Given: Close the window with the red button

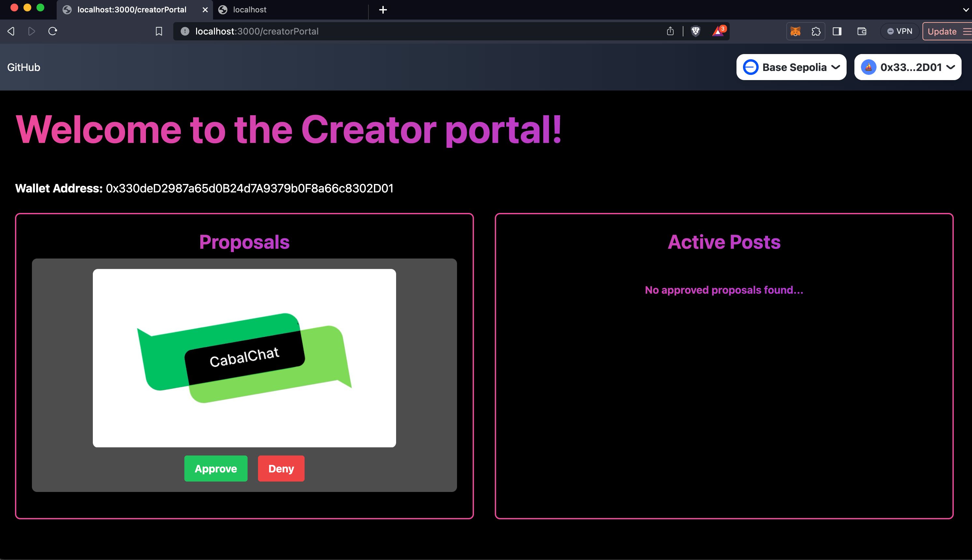Looking at the screenshot, I should [x=14, y=8].
